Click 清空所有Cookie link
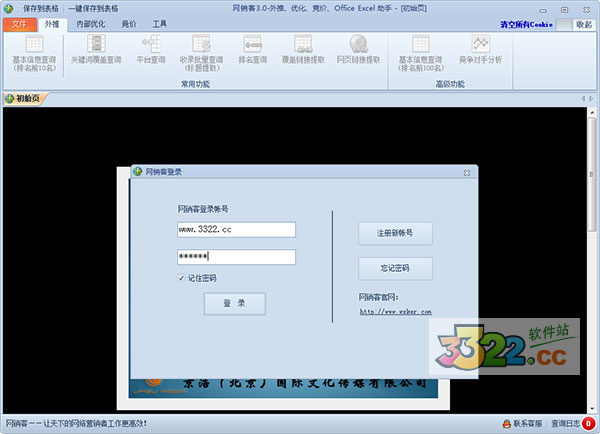Viewport: 600px width, 434px height. pos(526,24)
